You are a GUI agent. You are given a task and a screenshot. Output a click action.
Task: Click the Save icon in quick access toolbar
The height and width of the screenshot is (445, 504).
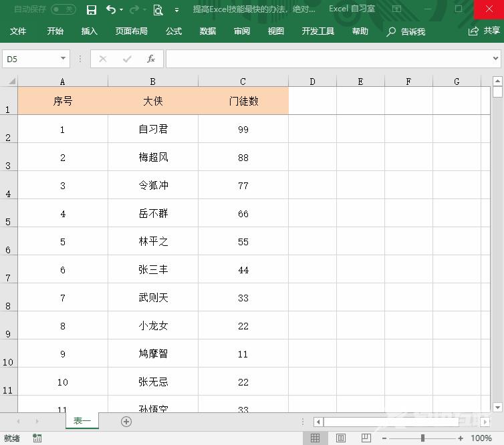(92, 10)
